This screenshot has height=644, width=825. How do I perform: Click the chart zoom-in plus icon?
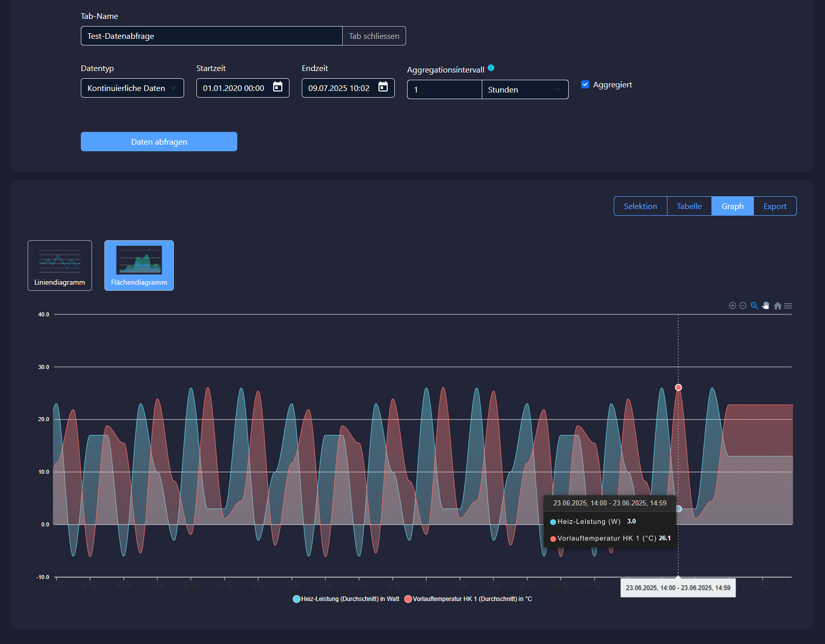point(732,306)
